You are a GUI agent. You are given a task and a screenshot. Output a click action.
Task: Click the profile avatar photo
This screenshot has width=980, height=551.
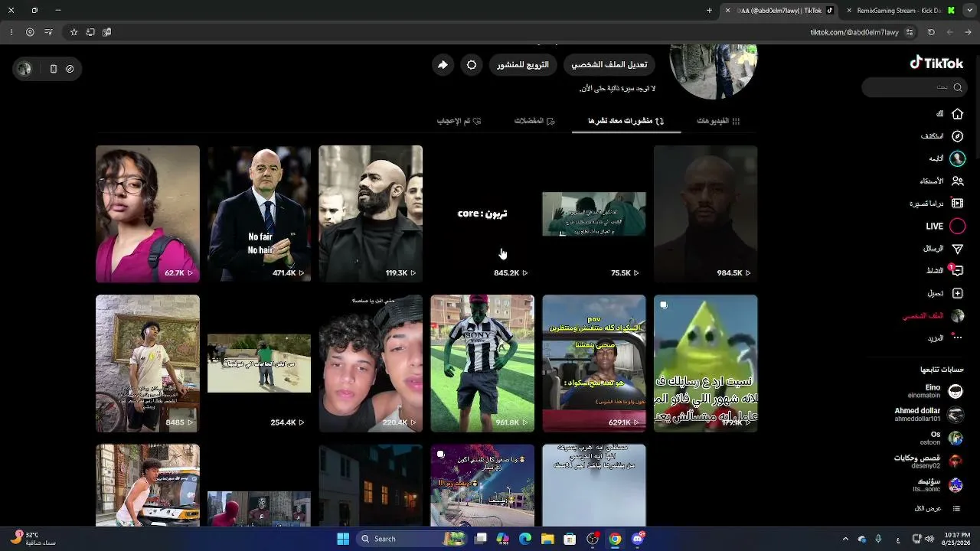(714, 71)
